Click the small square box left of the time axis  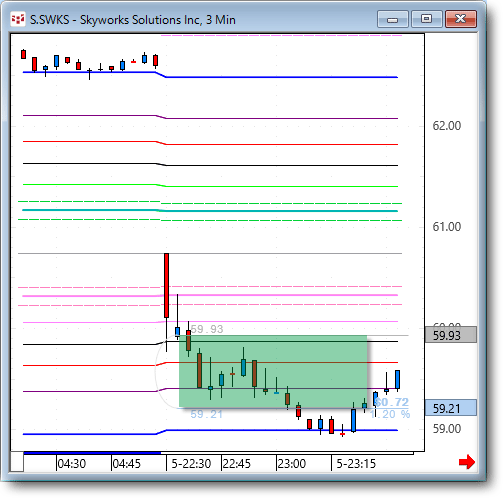coord(17,462)
